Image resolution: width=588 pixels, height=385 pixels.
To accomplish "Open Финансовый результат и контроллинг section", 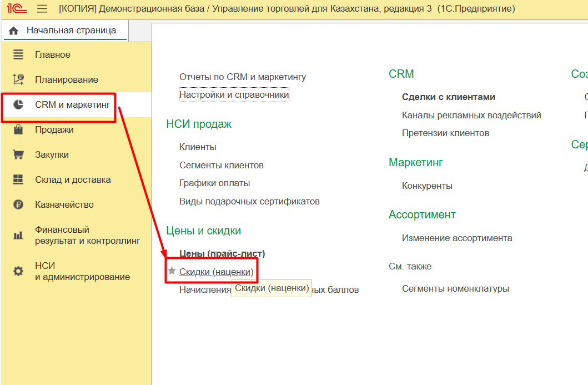I will [x=87, y=235].
